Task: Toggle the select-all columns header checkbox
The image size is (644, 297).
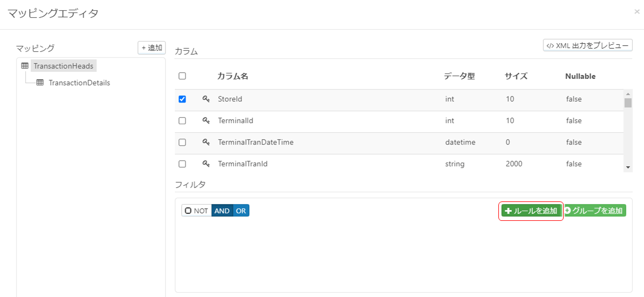Action: click(182, 76)
